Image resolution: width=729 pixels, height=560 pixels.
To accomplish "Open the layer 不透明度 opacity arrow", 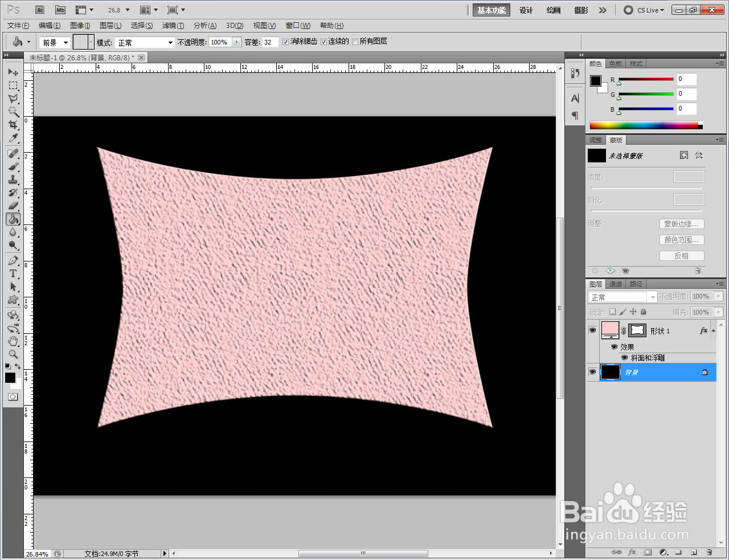I will point(718,296).
